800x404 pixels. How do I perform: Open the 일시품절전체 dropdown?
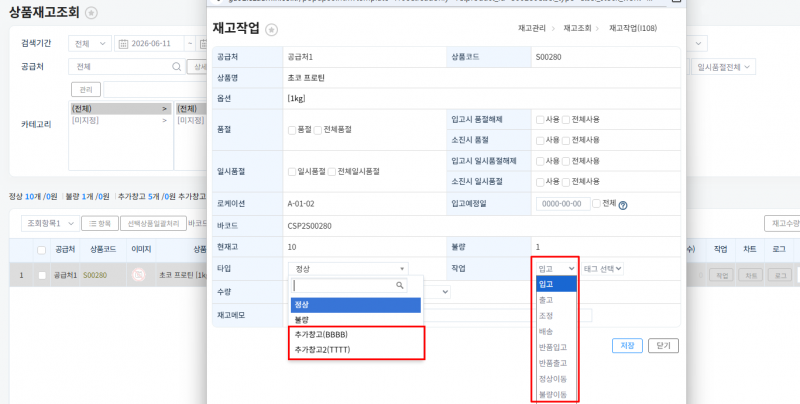point(723,67)
